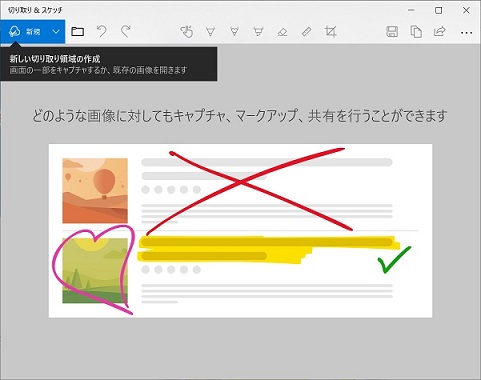481x380 pixels.
Task: Select the highlighter tool
Action: [x=258, y=32]
